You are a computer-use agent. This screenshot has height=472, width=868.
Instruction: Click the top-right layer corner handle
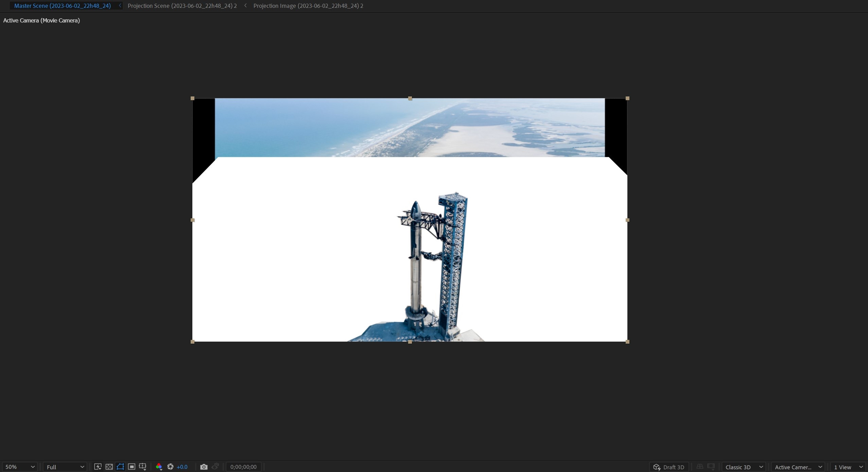627,98
